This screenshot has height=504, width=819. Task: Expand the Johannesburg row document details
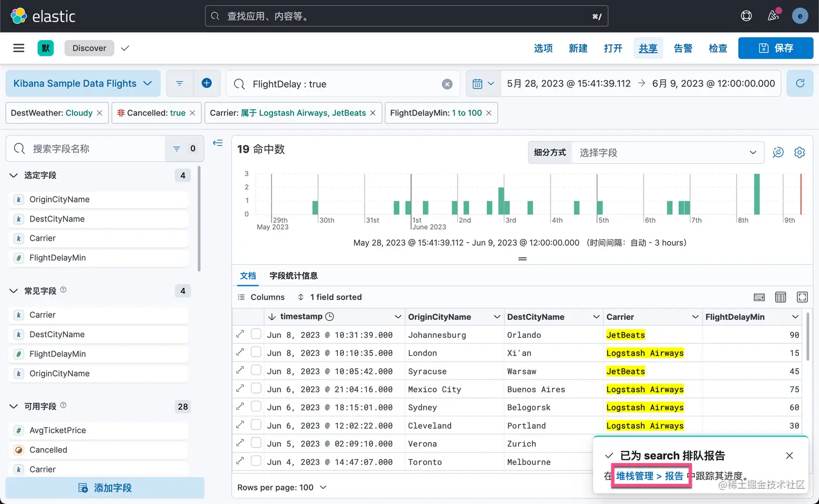[x=240, y=334]
